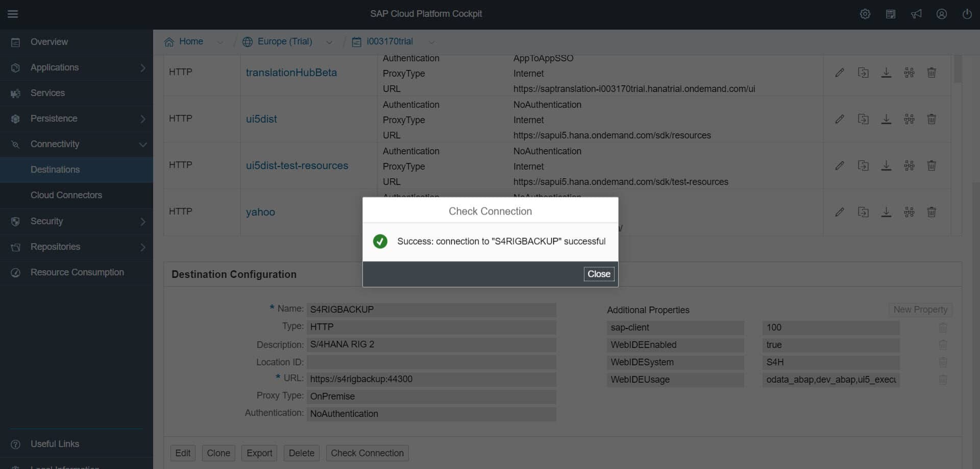Open the settings gear in header
The width and height of the screenshot is (980, 469).
865,14
